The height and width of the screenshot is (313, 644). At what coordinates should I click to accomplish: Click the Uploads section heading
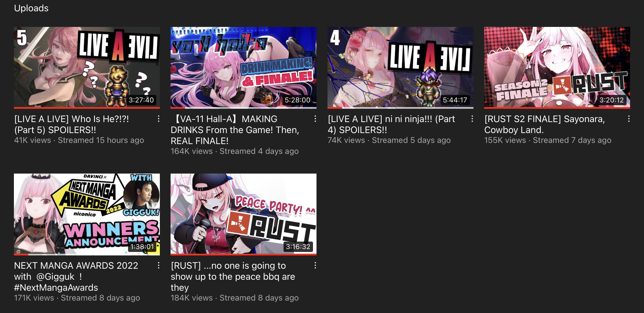[31, 8]
